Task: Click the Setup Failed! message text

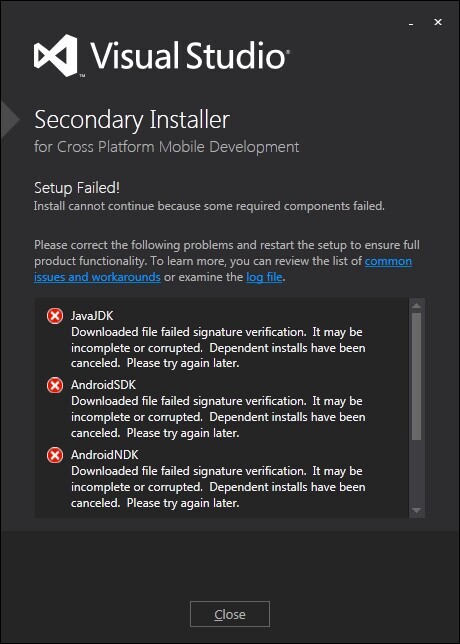Action: (x=77, y=188)
